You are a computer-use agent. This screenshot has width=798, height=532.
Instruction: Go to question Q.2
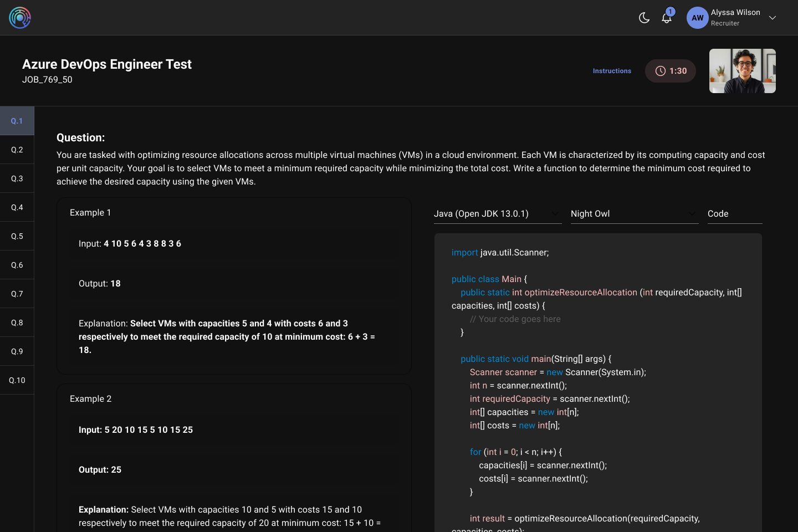pyautogui.click(x=17, y=150)
